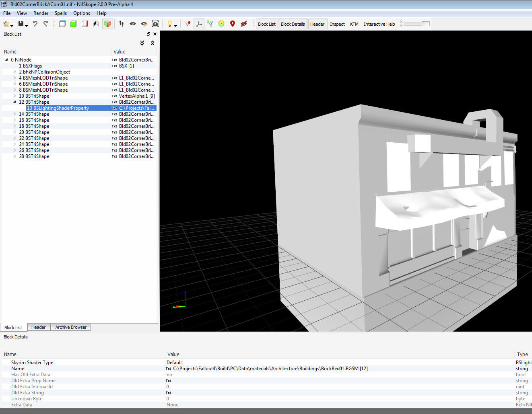Image resolution: width=532 pixels, height=414 pixels.
Task: Toggle perspective view colored cube button
Action: coord(107,24)
